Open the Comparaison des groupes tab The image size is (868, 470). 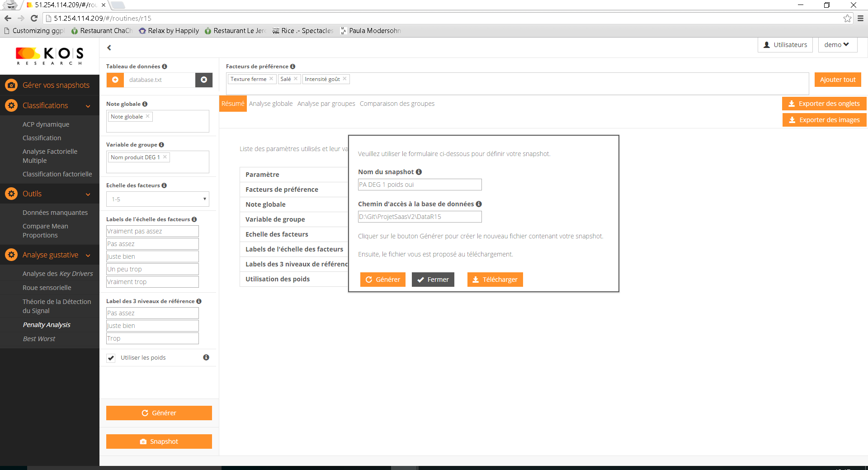397,104
